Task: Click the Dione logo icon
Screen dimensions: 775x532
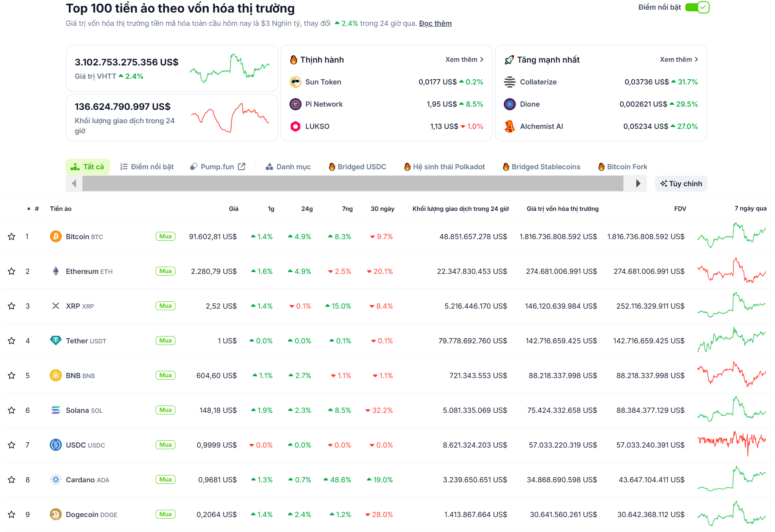Action: (x=510, y=104)
